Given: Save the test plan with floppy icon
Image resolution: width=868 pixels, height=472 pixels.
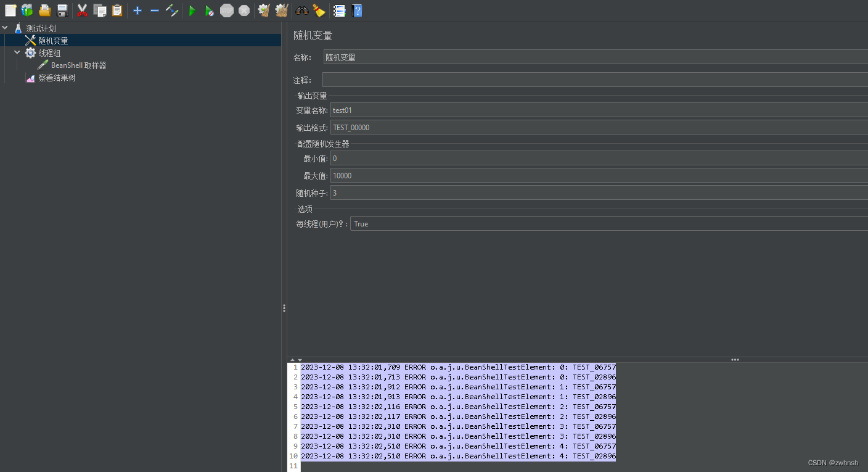Looking at the screenshot, I should 62,10.
